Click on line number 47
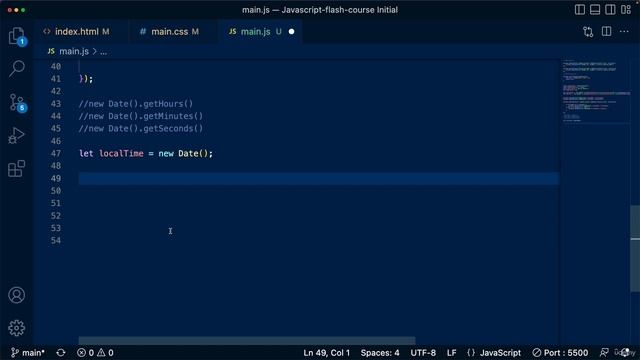The width and height of the screenshot is (640, 360). coord(56,153)
